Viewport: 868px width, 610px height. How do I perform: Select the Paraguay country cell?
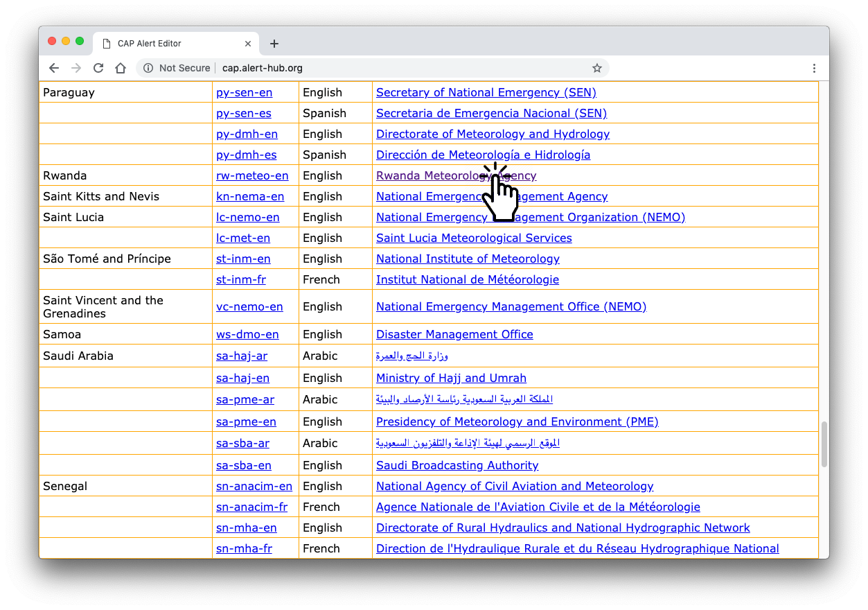click(x=125, y=92)
